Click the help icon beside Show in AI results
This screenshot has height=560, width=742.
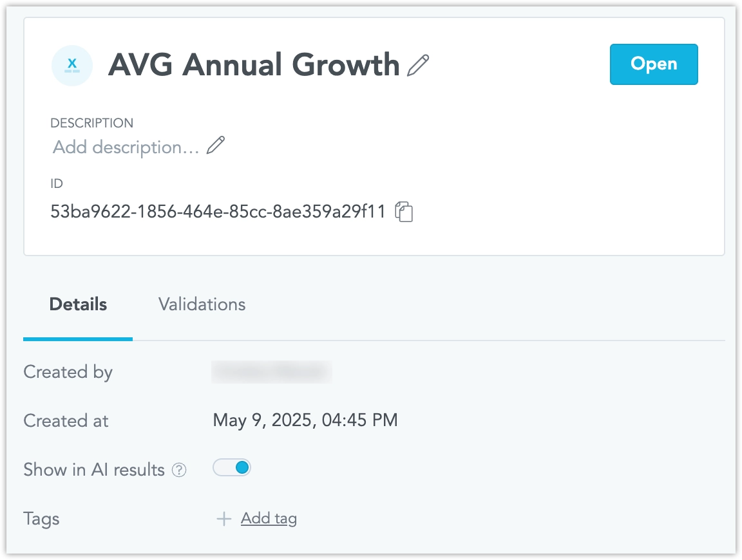[179, 471]
